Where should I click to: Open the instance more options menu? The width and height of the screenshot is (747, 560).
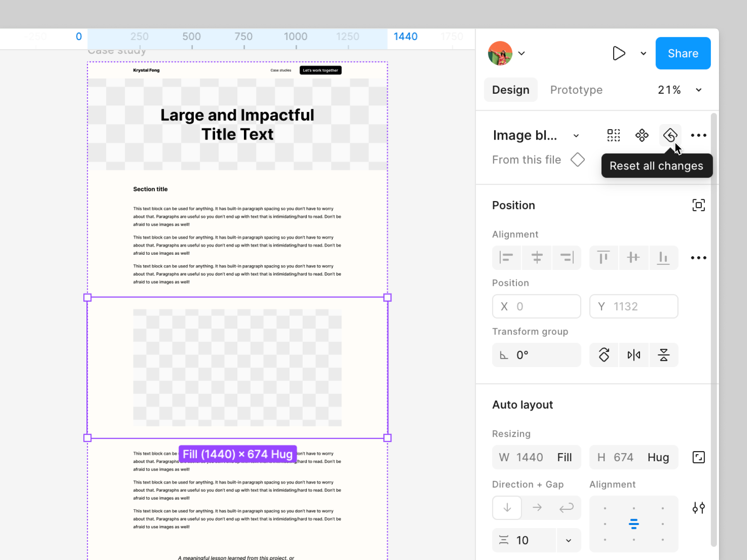[x=698, y=135]
